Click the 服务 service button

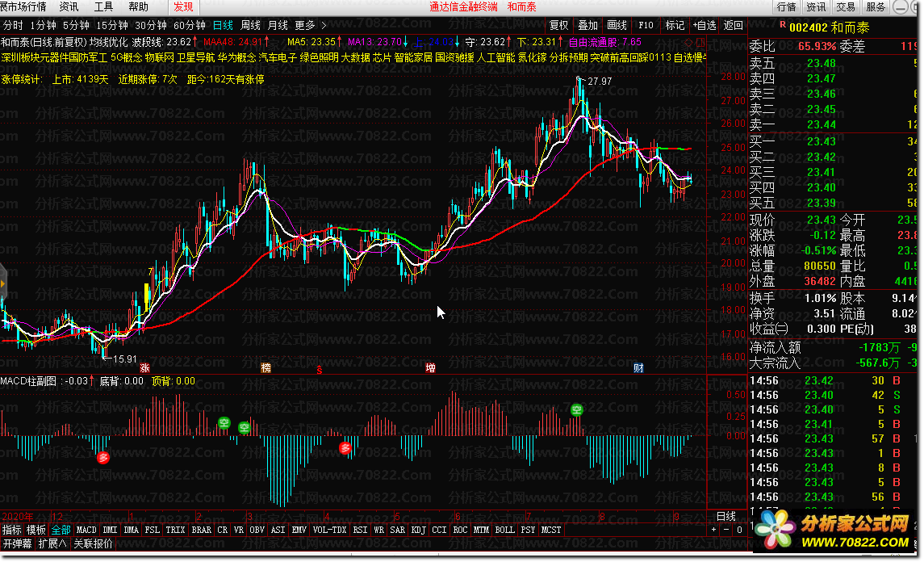coord(876,7)
